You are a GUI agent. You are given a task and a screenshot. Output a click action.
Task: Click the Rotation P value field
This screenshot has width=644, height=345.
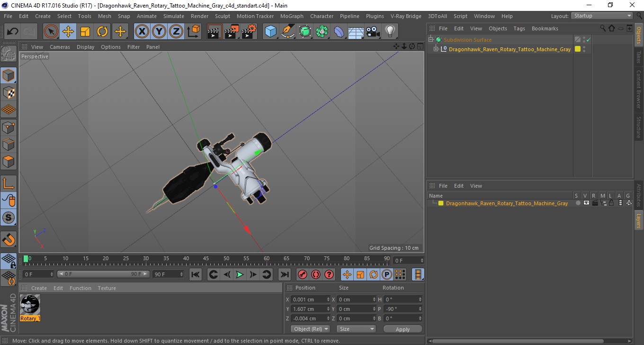click(x=402, y=309)
